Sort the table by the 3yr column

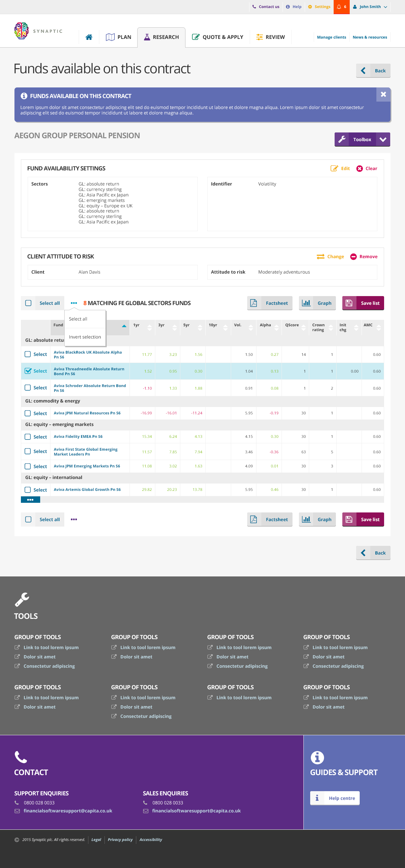(175, 328)
